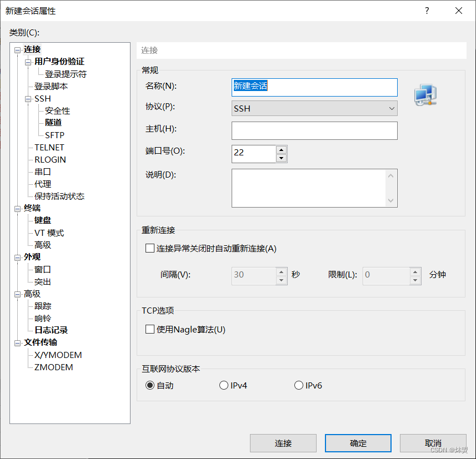
Task: Click the 限制 spinner down arrow
Action: 415,280
